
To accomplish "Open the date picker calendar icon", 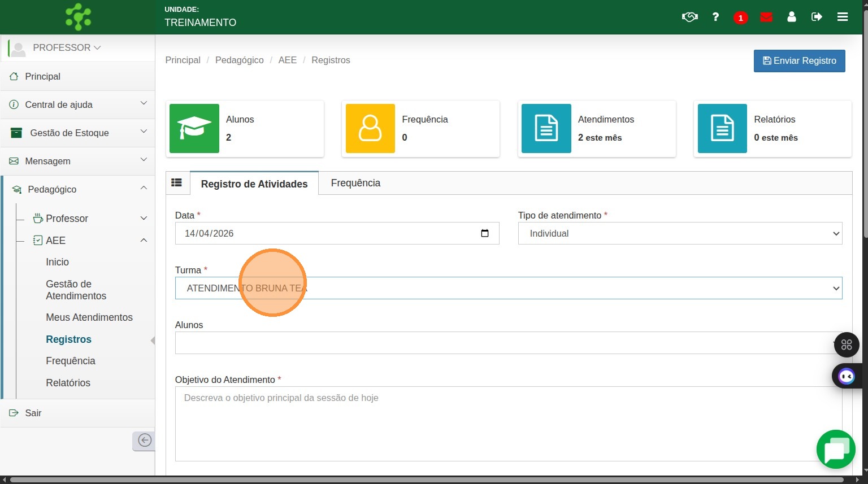I will point(485,233).
